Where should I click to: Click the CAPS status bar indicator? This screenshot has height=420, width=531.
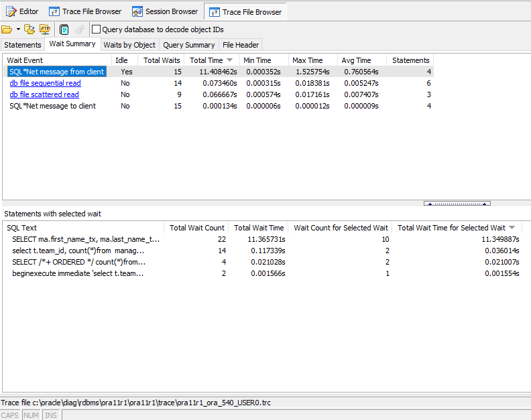point(9,415)
